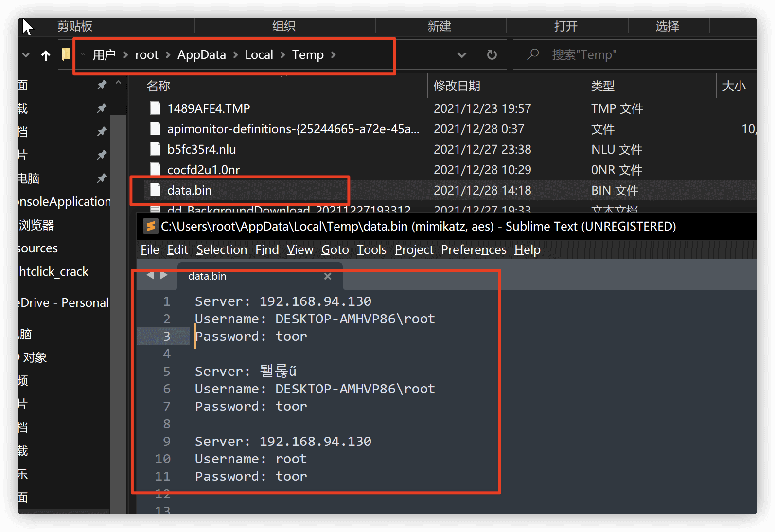Select the apimonitor-definitions file
The height and width of the screenshot is (532, 775).
[x=293, y=129]
